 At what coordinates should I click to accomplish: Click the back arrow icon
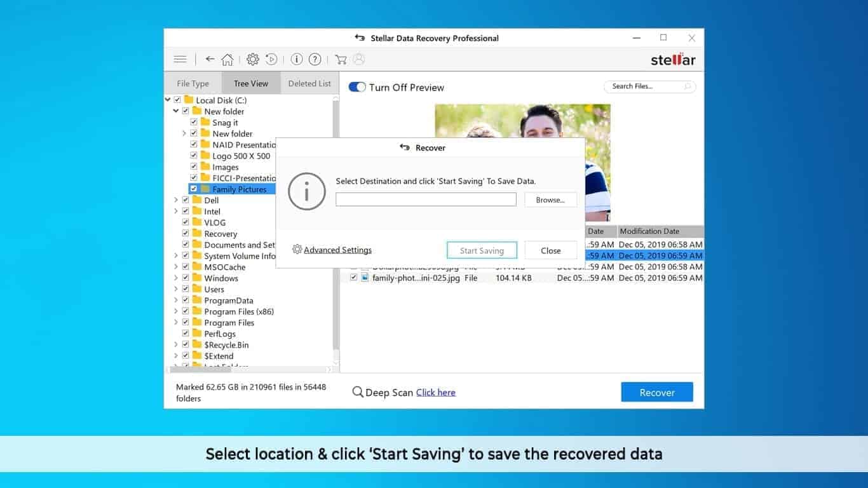(210, 58)
